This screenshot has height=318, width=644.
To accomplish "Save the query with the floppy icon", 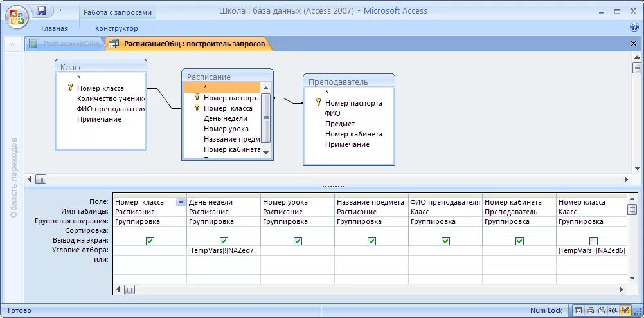I will (41, 11).
